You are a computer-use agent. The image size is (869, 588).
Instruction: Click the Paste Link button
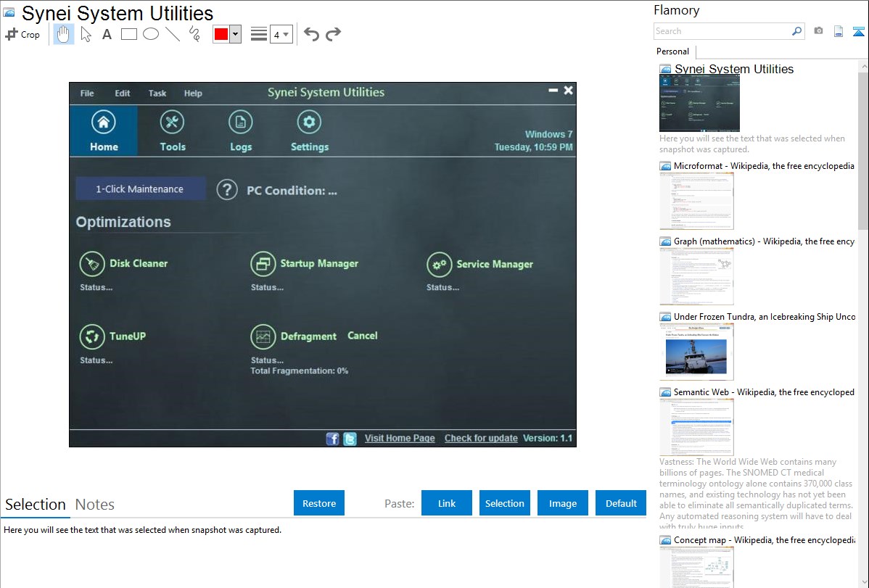[446, 503]
